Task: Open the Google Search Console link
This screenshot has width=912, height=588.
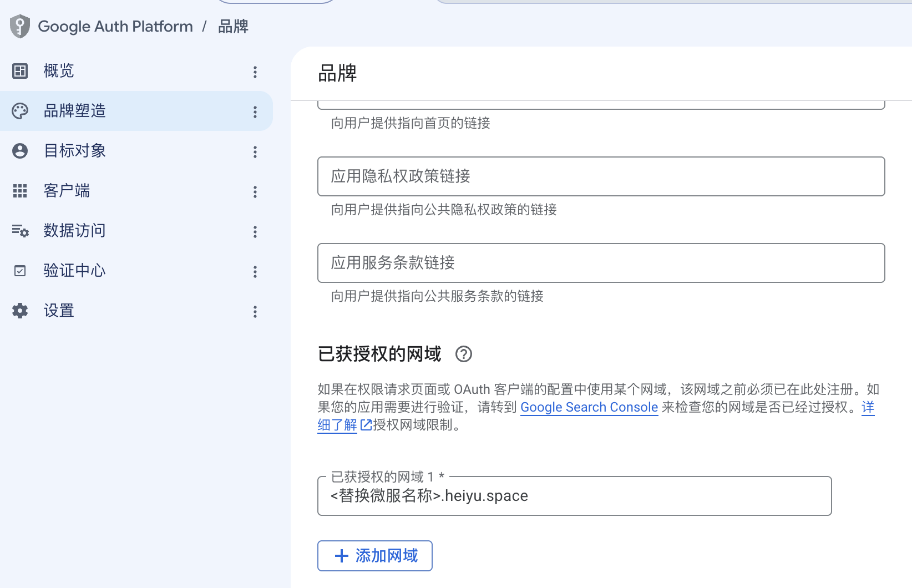Action: (x=589, y=407)
